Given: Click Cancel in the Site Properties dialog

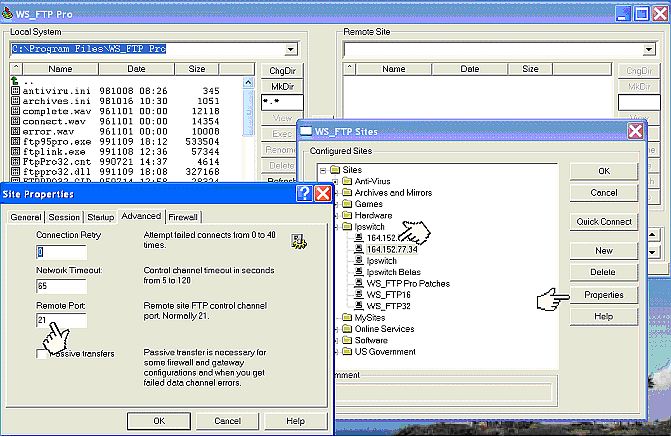Looking at the screenshot, I should tap(227, 421).
